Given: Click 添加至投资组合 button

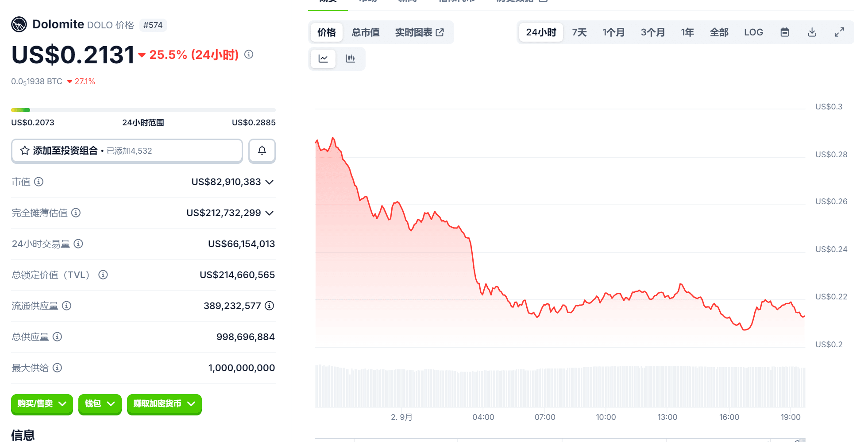Looking at the screenshot, I should click(x=127, y=151).
